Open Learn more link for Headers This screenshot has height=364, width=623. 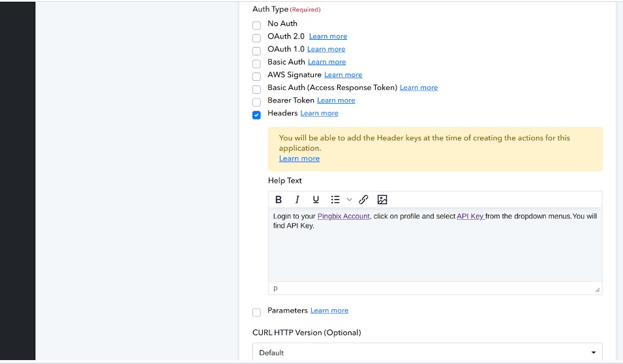point(320,113)
